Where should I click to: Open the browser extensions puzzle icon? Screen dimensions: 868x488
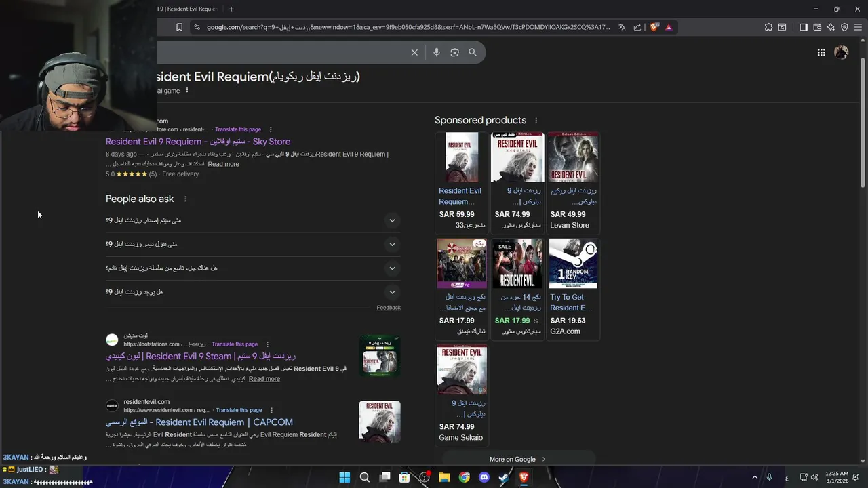point(768,27)
